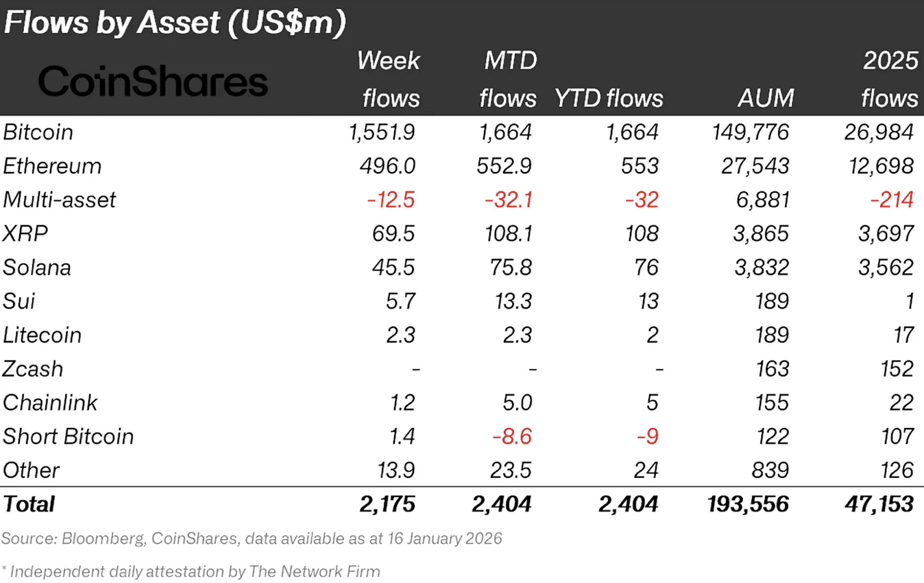This screenshot has height=583, width=924.
Task: Click Bitcoin's week flows value 1,551.9
Action: 381,132
